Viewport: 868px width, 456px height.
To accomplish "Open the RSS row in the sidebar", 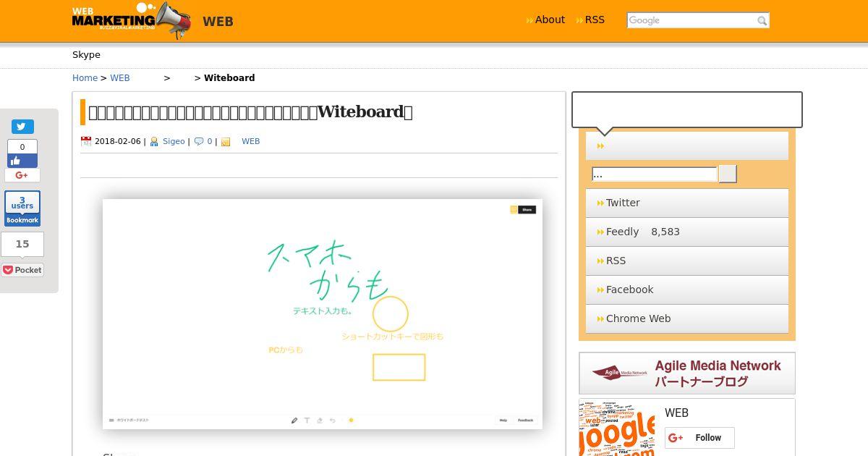I will pyautogui.click(x=687, y=261).
